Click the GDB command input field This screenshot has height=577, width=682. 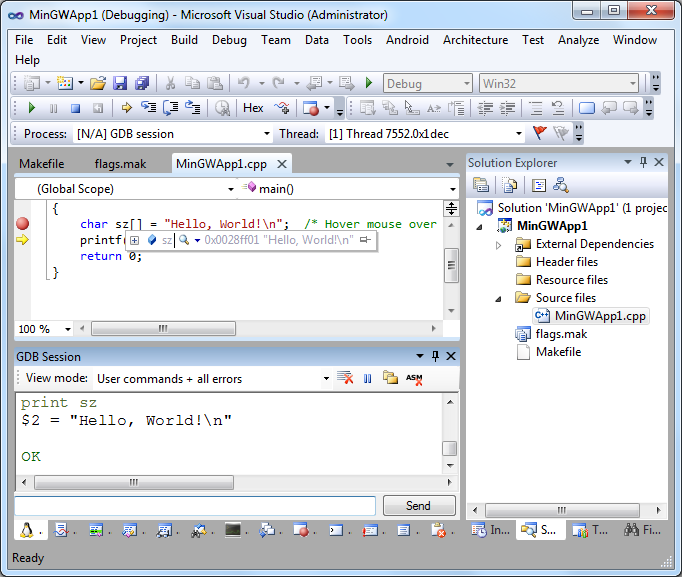pos(195,506)
